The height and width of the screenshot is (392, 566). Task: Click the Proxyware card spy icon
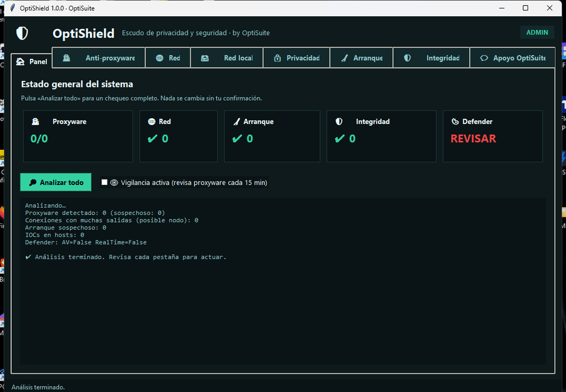tap(35, 122)
